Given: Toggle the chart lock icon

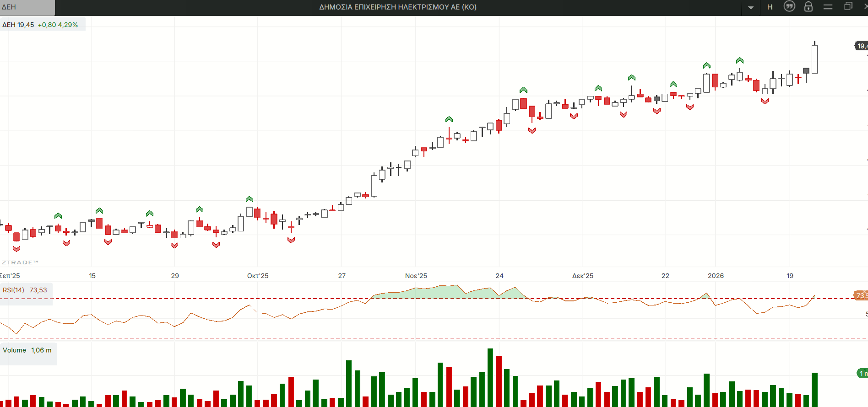Looking at the screenshot, I should 808,7.
